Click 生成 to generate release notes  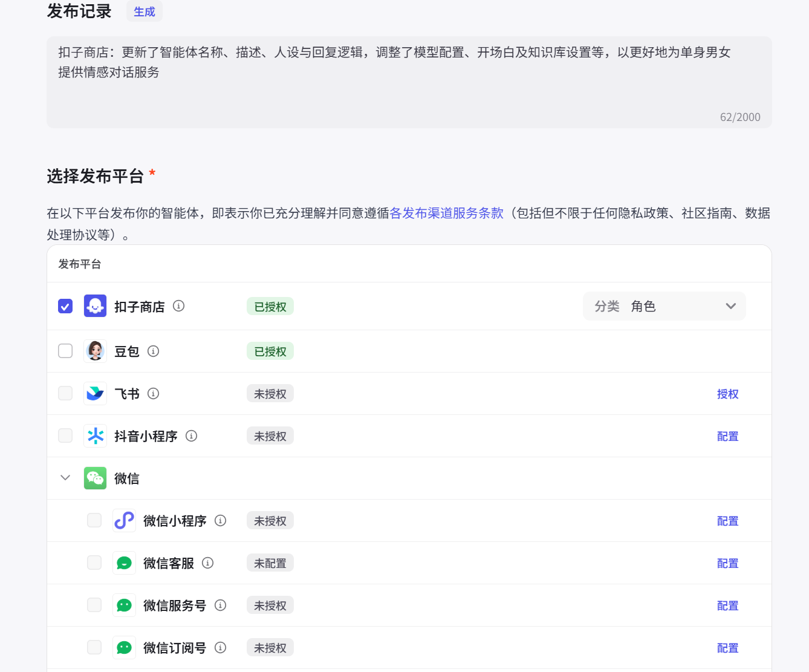pos(145,11)
